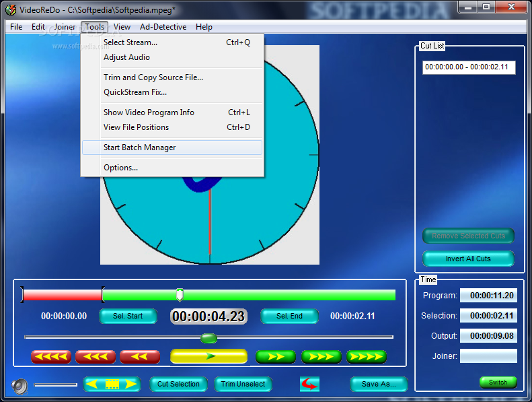The height and width of the screenshot is (402, 532).
Task: Open the Edit menu
Action: 38,27
